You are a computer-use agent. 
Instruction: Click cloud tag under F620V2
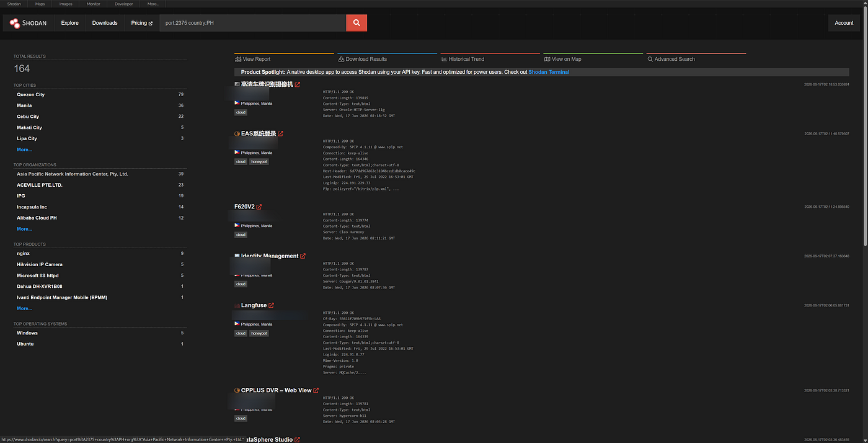tap(241, 235)
